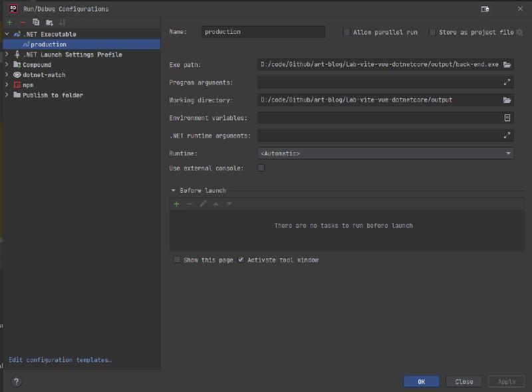Uncheck Activate tool window option
This screenshot has width=532, height=392.
coord(241,260)
